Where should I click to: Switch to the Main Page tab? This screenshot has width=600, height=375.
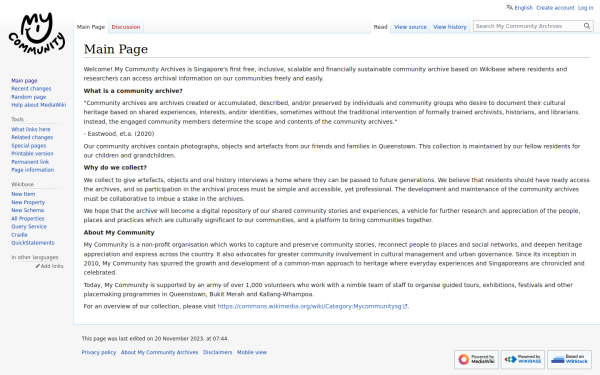pos(91,27)
